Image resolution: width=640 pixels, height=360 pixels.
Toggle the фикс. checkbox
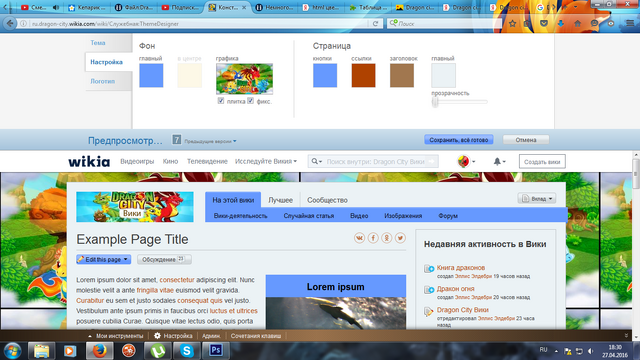click(x=251, y=101)
